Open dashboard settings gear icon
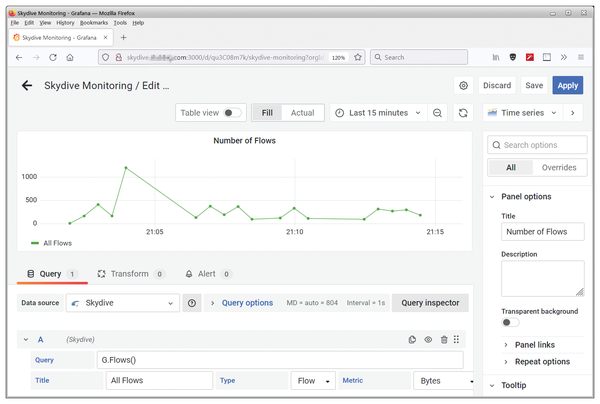The image size is (600, 404). coord(463,85)
